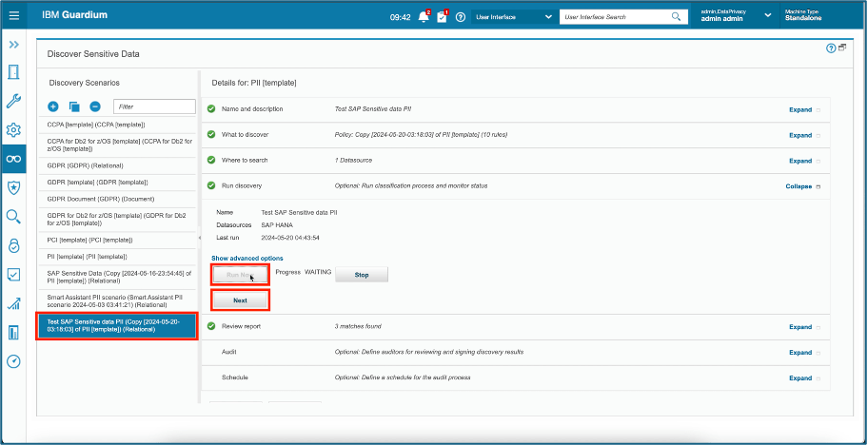Open the shield-star Harden sidebar icon
Screen dimensions: 868x445
pyautogui.click(x=14, y=187)
